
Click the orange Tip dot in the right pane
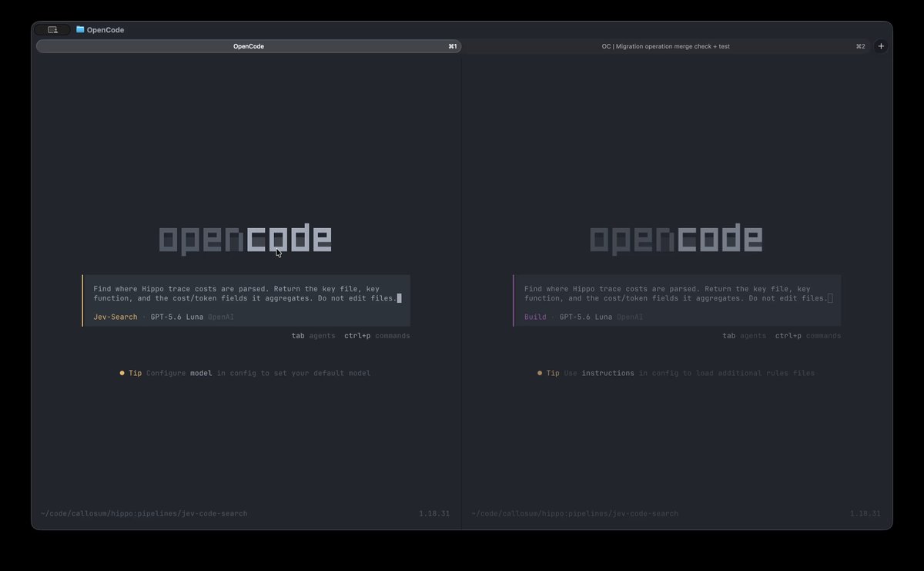click(540, 373)
